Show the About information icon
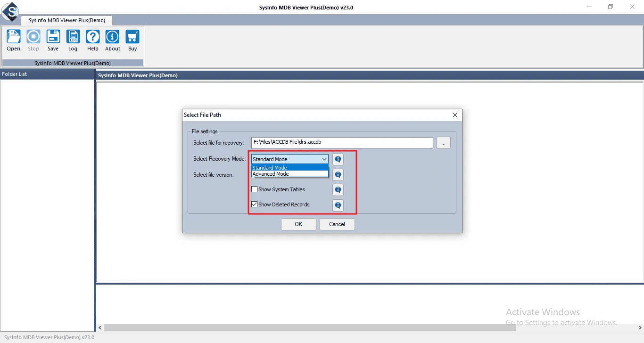This screenshot has width=644, height=343. pyautogui.click(x=113, y=40)
